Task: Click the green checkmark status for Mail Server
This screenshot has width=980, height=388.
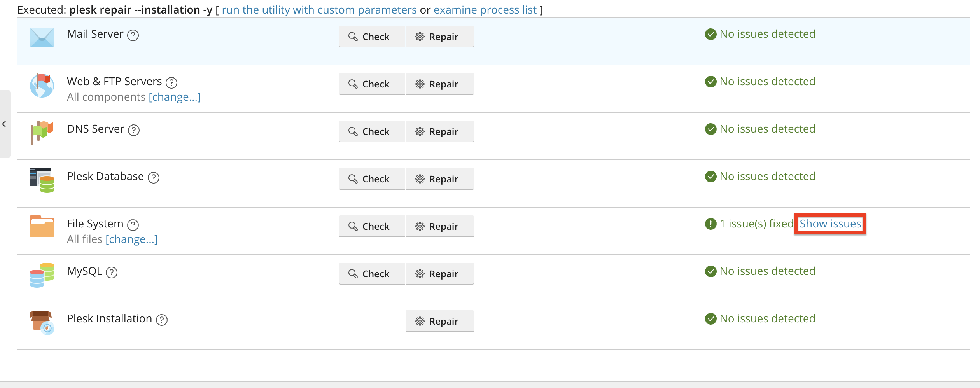Action: tap(710, 34)
